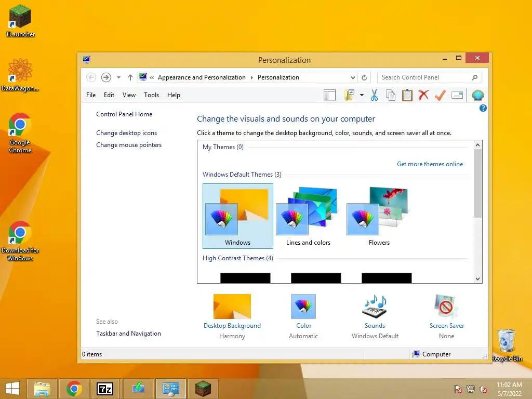The width and height of the screenshot is (532, 399).
Task: Open 7-Zip from the taskbar
Action: (105, 389)
